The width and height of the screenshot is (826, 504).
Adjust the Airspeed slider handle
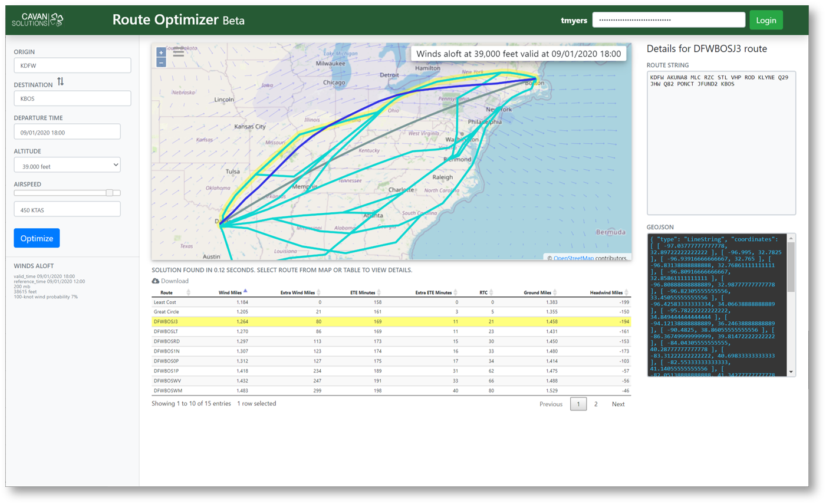point(110,193)
